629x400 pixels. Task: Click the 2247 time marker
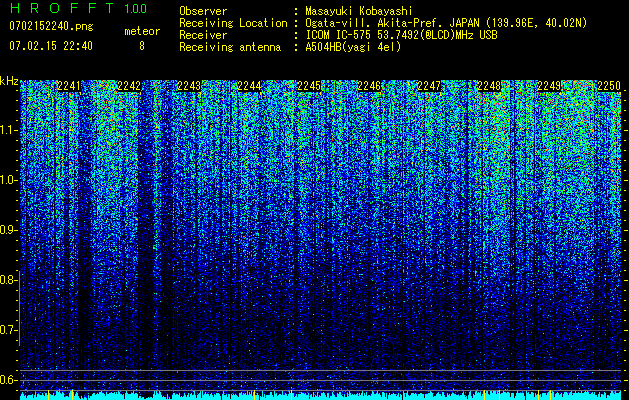[429, 86]
